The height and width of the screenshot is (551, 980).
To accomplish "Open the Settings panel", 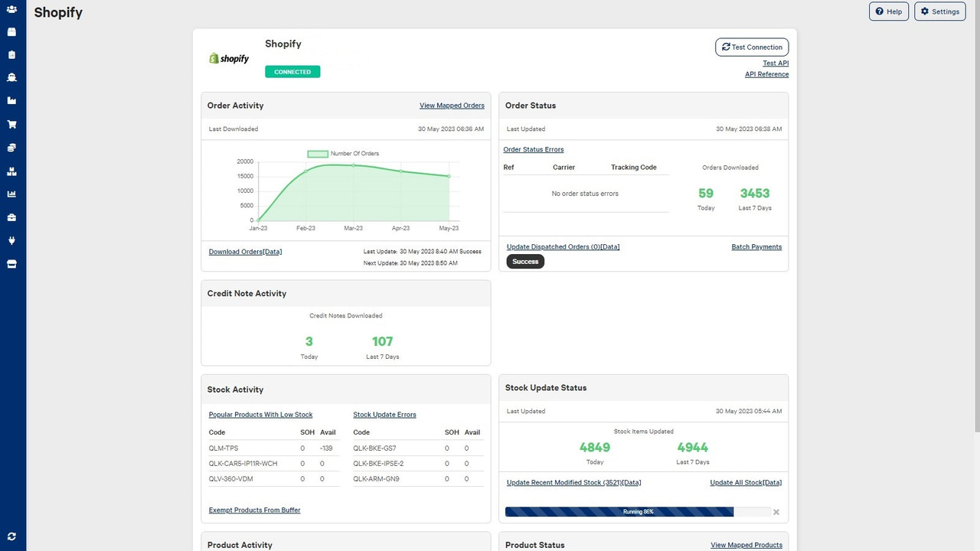I will (x=939, y=11).
